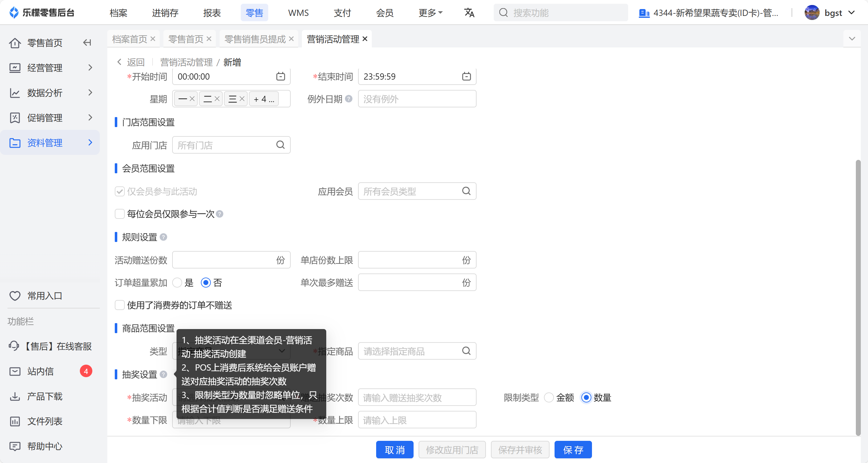Viewport: 868px width, 463px height.
Task: Click help icon beside 每位会员仅限参与一次
Action: point(220,214)
